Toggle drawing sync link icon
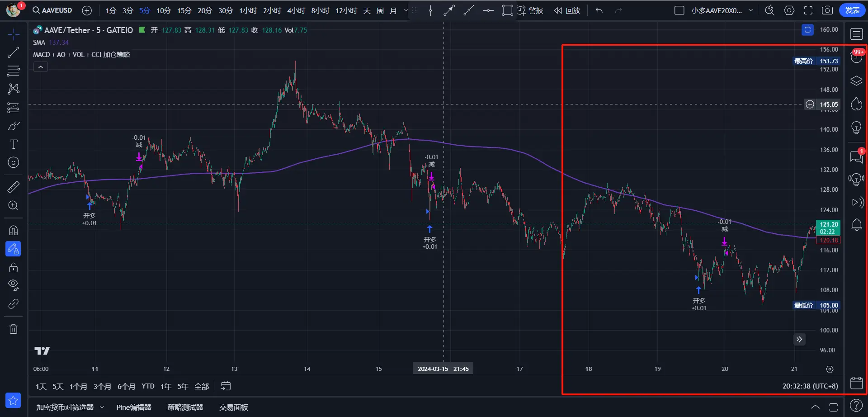The width and height of the screenshot is (868, 417). (x=14, y=304)
